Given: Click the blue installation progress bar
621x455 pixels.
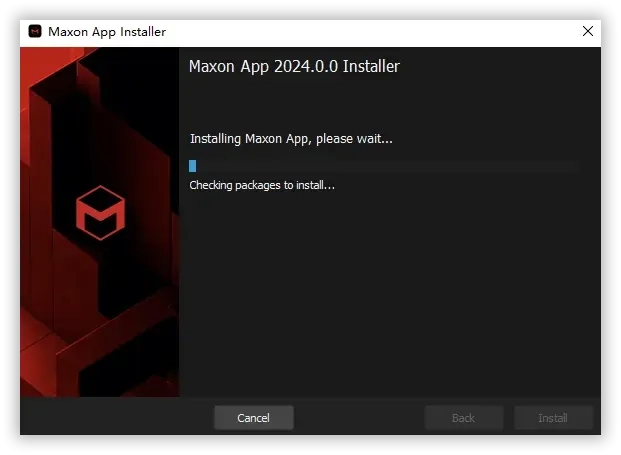Looking at the screenshot, I should 383,166.
